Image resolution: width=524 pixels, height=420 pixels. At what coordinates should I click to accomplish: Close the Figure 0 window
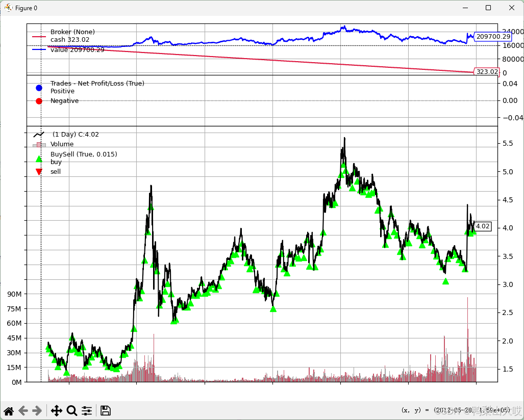tap(512, 8)
